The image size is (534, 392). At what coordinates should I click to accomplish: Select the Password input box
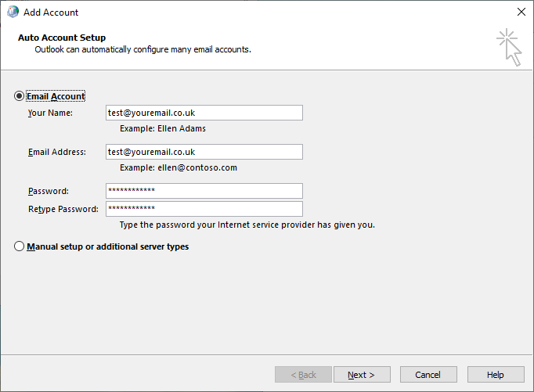click(x=204, y=191)
